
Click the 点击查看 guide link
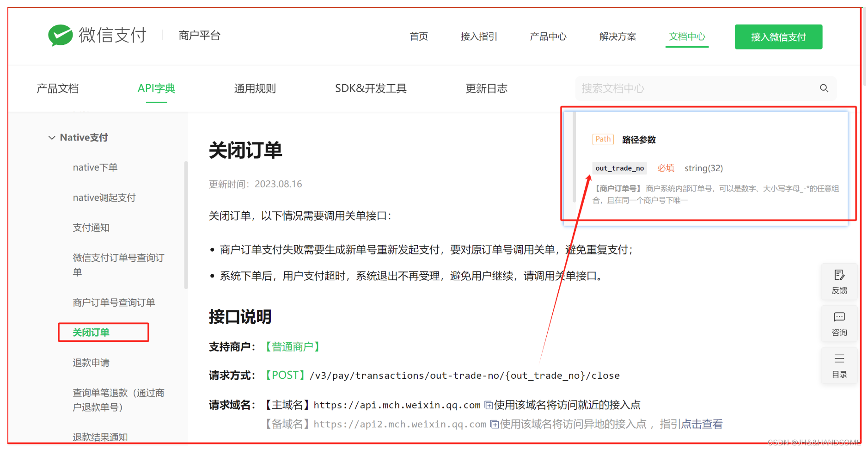702,424
